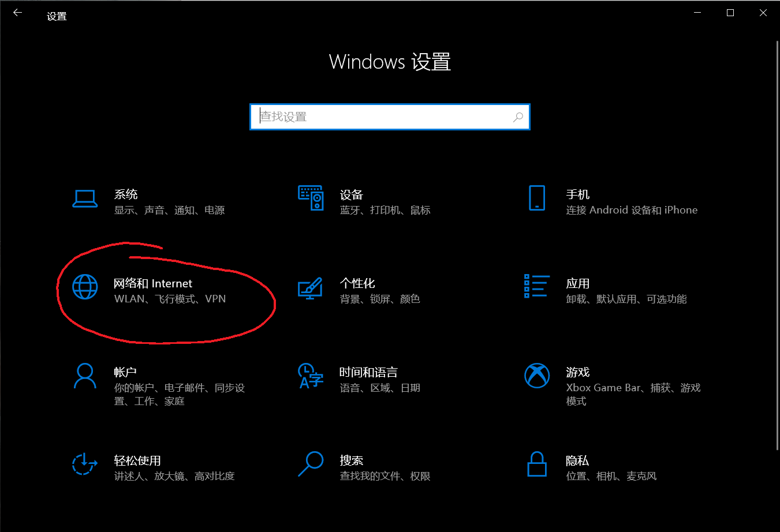The image size is (780, 532).
Task: Select the 时间和语言 title text
Action: [x=368, y=372]
